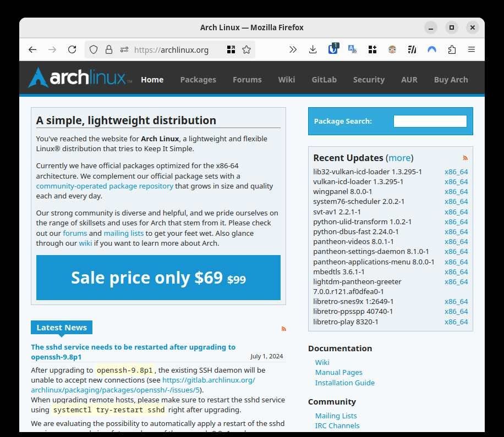Open the Mailing Lists community link
The width and height of the screenshot is (504, 437).
tap(336, 416)
